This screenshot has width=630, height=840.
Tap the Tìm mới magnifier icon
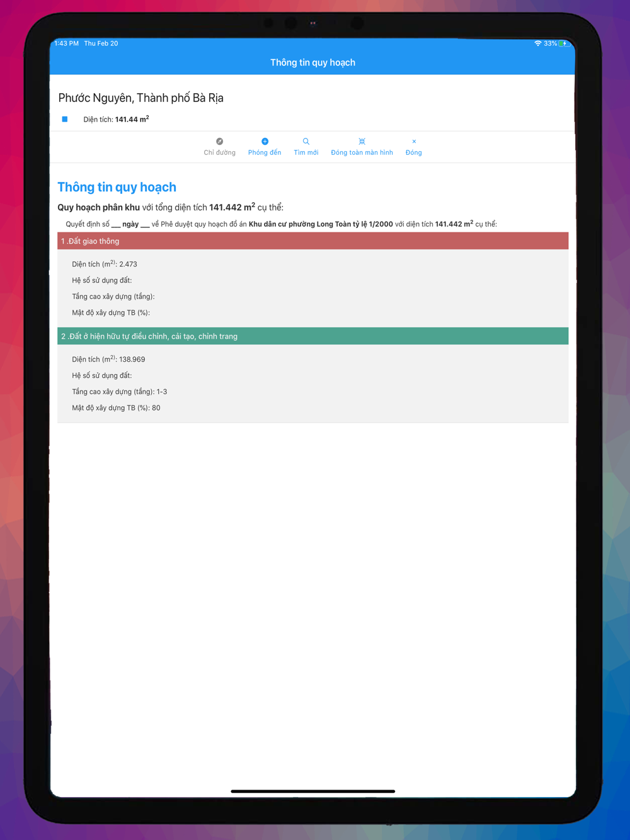[306, 142]
